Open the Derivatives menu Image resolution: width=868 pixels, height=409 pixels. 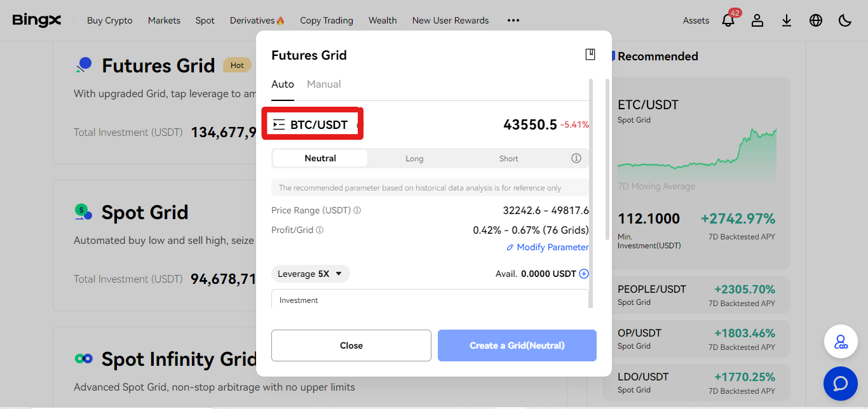point(257,20)
